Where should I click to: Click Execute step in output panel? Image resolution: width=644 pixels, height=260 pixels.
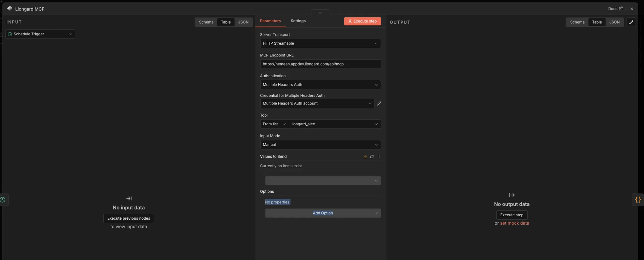[x=512, y=215]
